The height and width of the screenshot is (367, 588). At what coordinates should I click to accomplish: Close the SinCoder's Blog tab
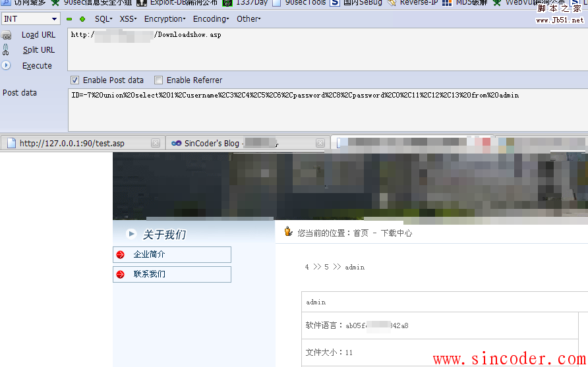320,143
